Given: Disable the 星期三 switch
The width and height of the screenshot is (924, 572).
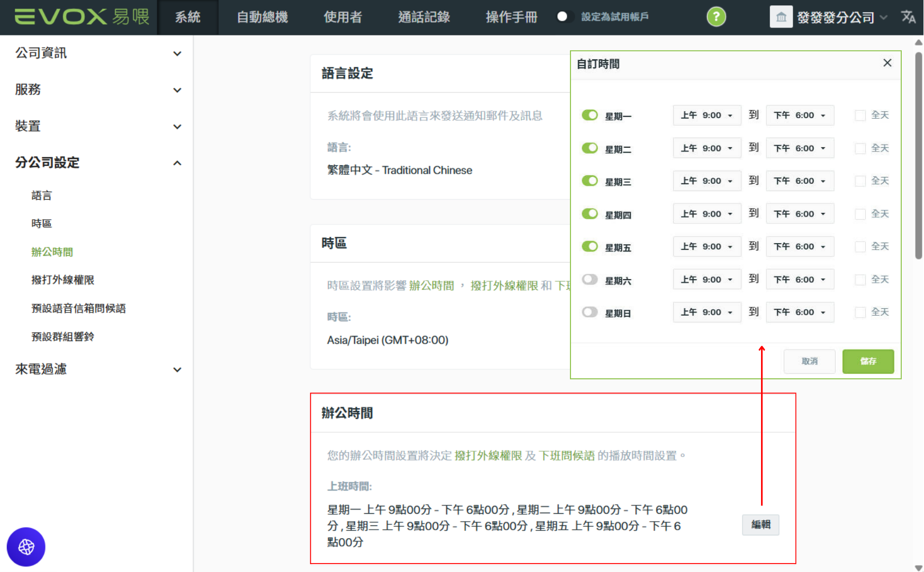Looking at the screenshot, I should 590,181.
